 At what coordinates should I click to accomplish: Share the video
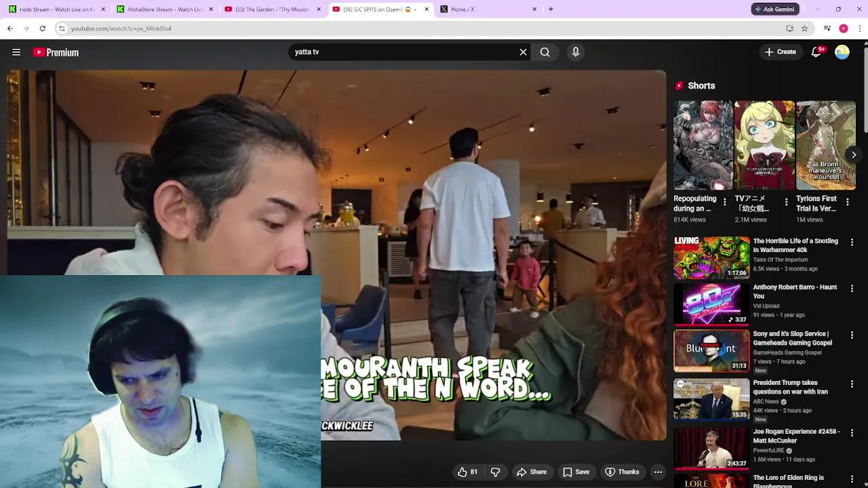[532, 472]
